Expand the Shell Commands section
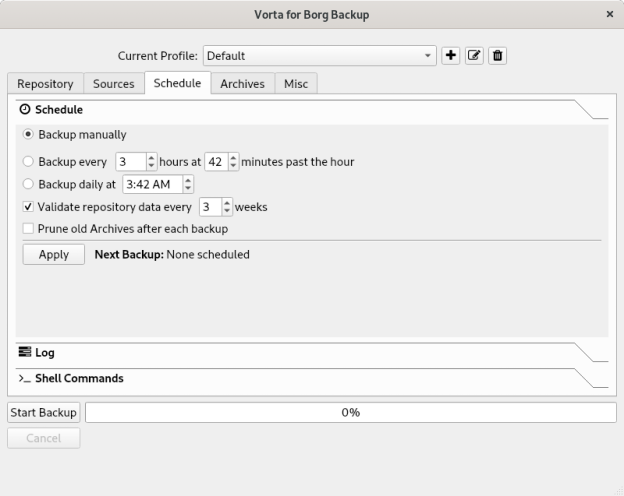 point(79,379)
